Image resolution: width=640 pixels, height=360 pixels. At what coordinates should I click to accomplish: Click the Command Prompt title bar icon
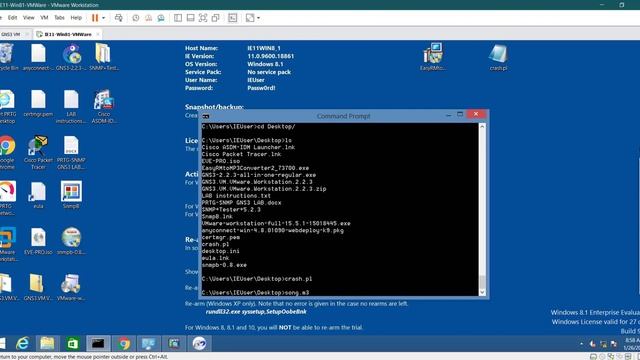pos(206,116)
